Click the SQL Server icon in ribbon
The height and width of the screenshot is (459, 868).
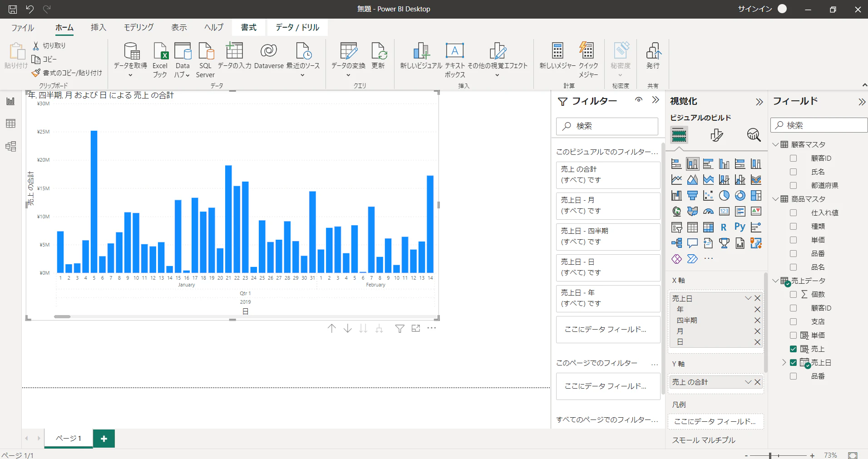tap(206, 51)
